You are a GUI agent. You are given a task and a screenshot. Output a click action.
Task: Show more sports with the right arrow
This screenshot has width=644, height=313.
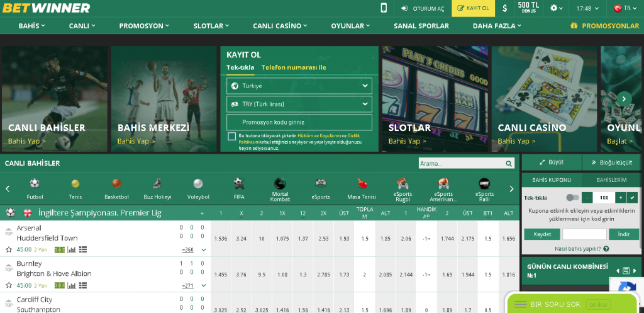click(x=511, y=189)
